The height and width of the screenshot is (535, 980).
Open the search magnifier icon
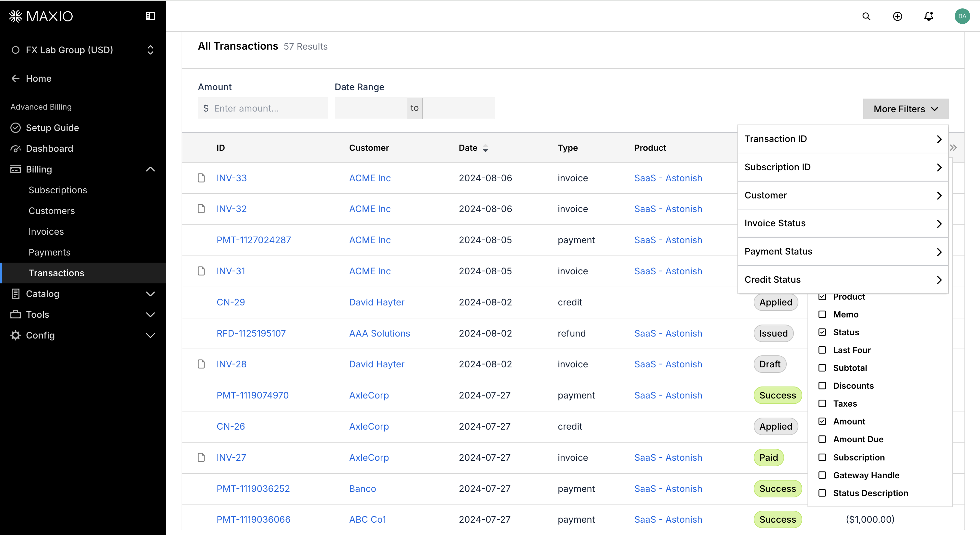[866, 16]
